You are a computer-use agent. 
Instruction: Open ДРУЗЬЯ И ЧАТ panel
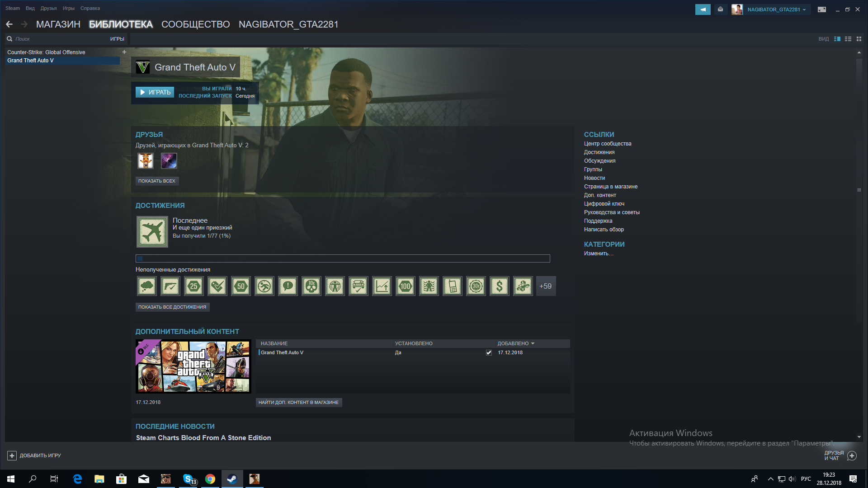840,455
